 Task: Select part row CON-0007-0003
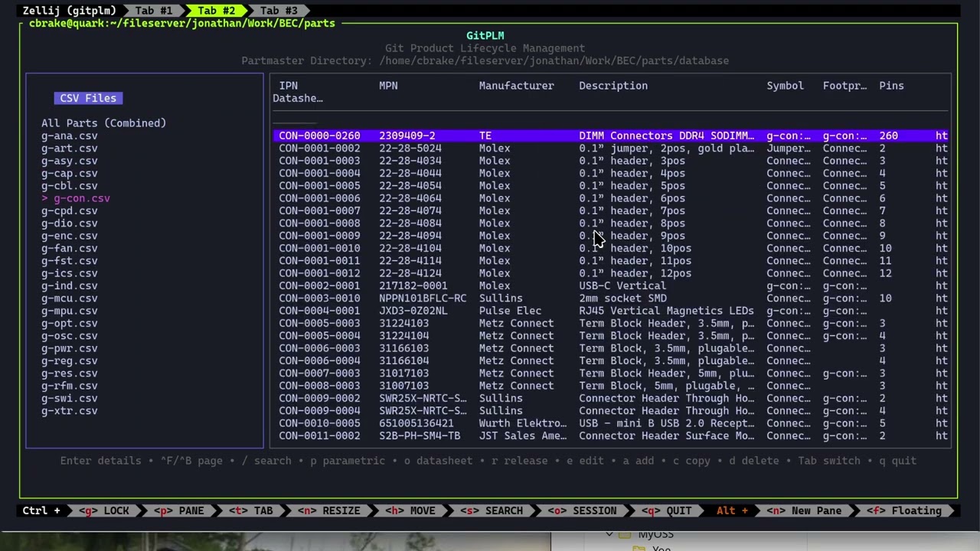pyautogui.click(x=610, y=373)
